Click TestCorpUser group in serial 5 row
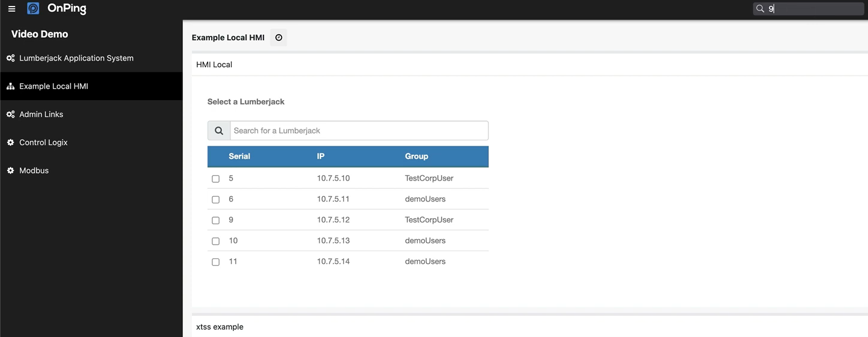868x337 pixels. click(429, 178)
